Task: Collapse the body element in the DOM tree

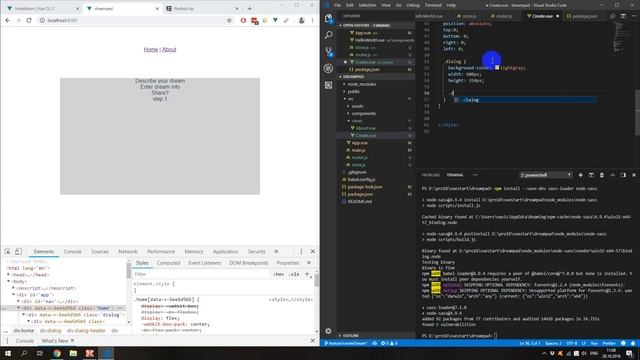Action: (9, 281)
